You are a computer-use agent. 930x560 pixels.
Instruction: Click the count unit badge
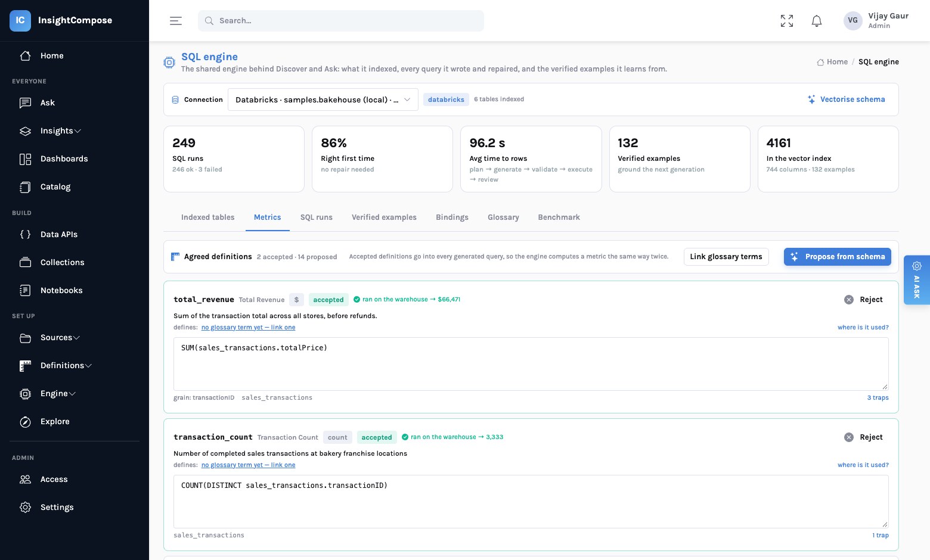[x=337, y=437]
